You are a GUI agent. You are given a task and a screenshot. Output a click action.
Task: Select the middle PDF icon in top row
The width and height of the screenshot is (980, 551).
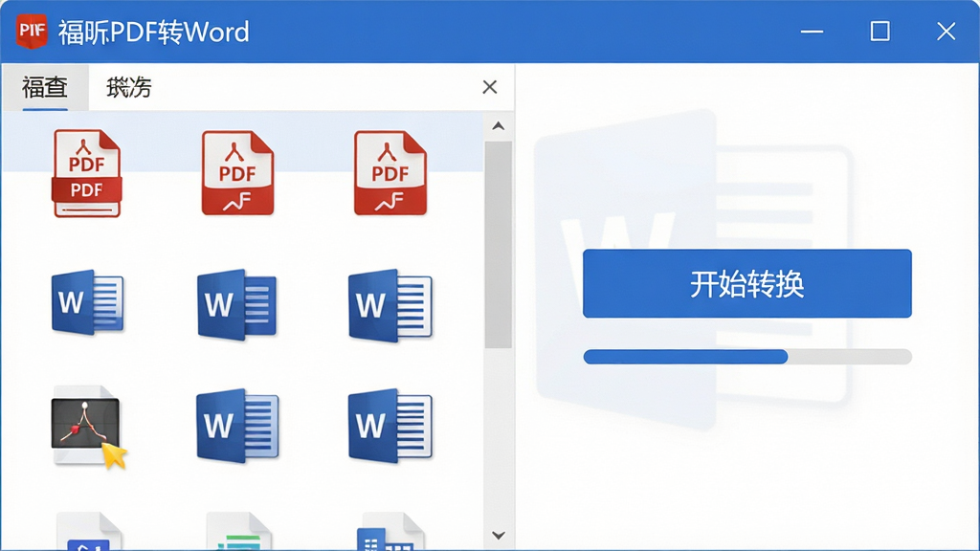237,173
